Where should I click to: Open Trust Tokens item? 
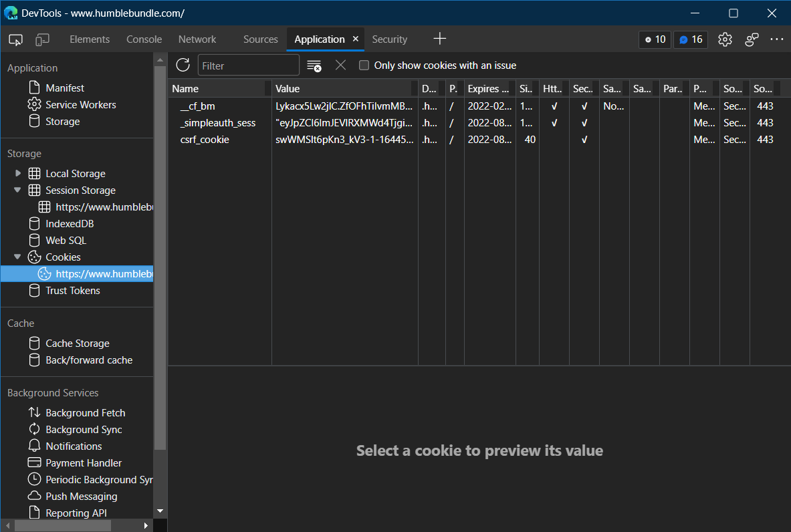[x=73, y=291]
